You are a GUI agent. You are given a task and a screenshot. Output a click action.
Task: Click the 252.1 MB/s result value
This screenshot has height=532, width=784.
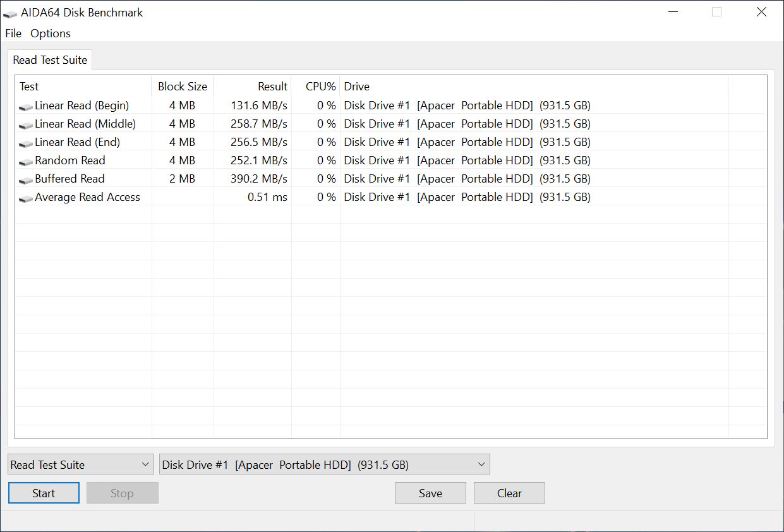(x=259, y=160)
